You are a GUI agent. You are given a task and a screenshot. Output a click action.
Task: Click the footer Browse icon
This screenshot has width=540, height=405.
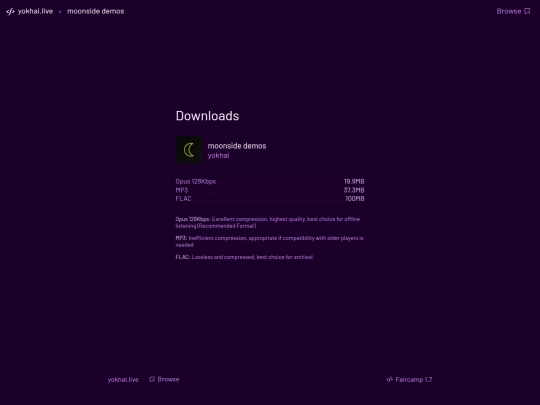(x=152, y=380)
